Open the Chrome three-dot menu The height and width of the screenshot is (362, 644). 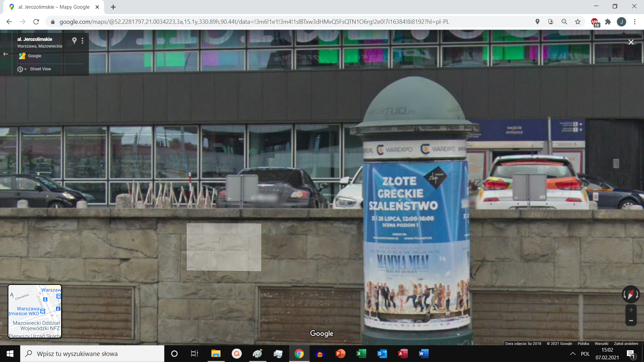[x=635, y=22]
